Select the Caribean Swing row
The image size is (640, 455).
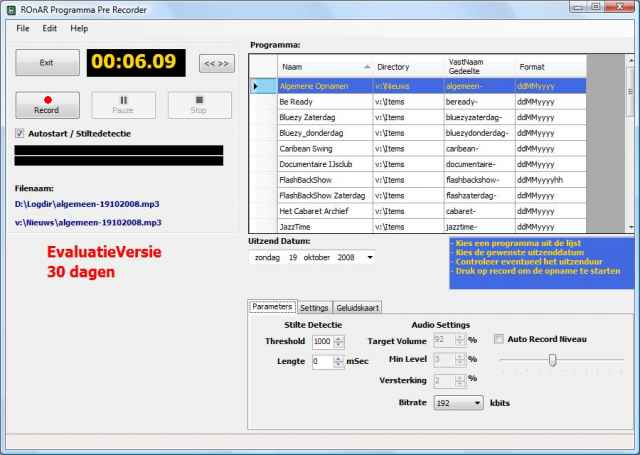(x=418, y=149)
